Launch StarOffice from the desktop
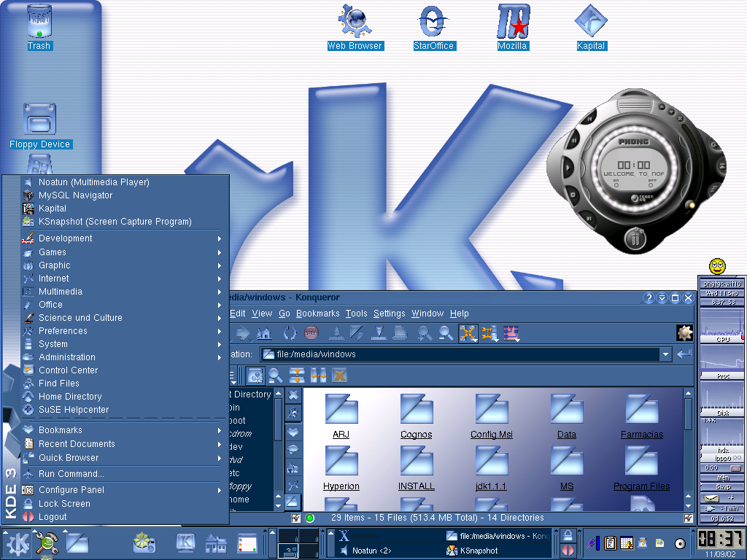The image size is (747, 560). pyautogui.click(x=433, y=27)
